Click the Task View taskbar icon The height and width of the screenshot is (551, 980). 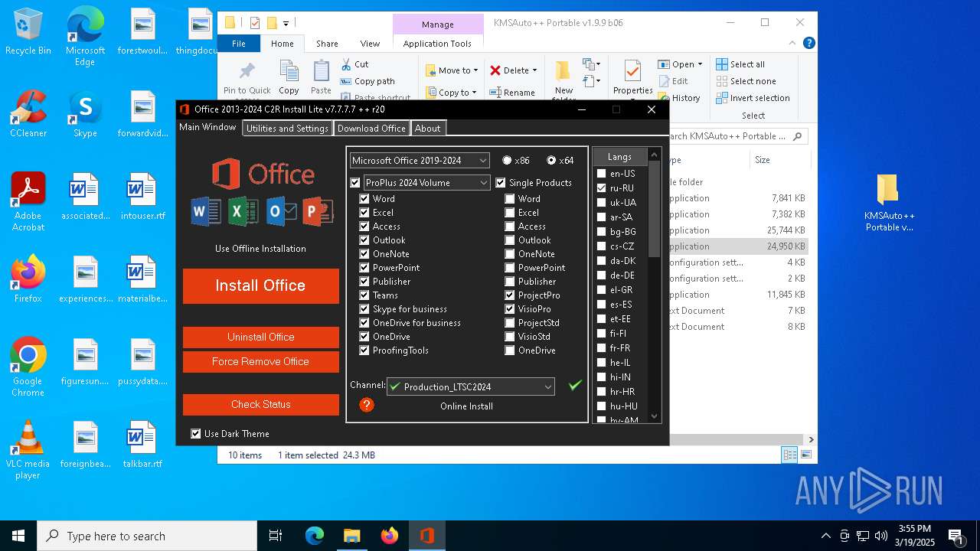(276, 536)
